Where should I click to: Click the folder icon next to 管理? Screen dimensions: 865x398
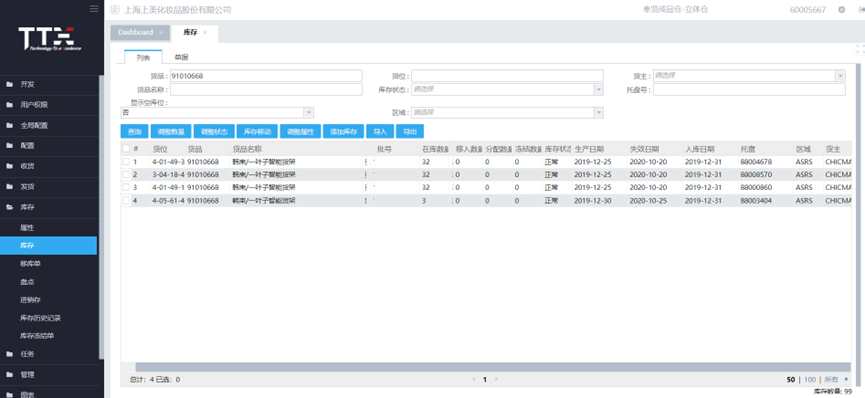point(9,374)
